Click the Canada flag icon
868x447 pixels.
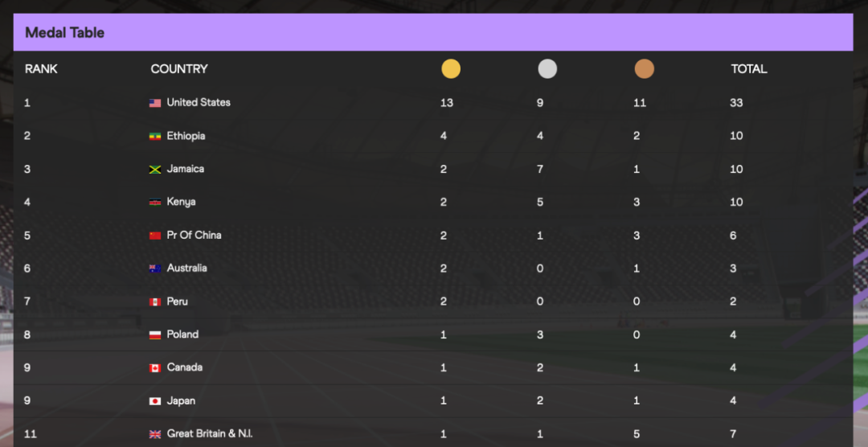tap(155, 368)
